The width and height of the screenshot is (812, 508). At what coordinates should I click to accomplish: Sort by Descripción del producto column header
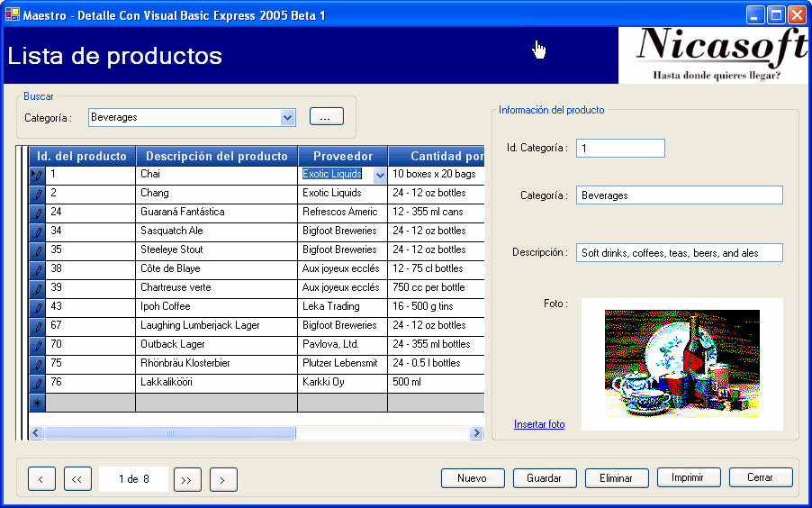[x=216, y=157]
